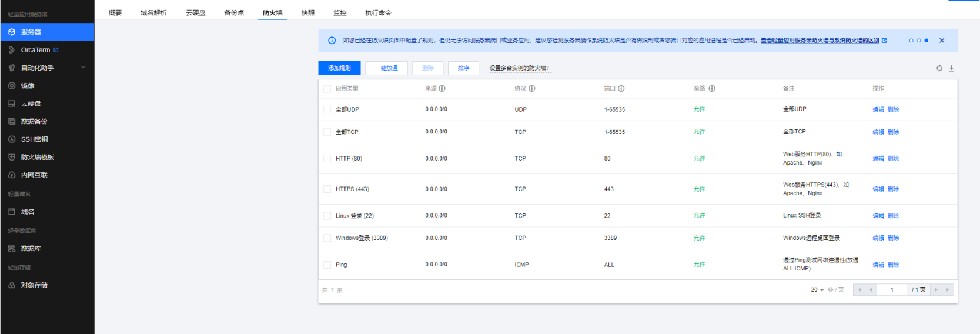Switch to the 概要 tab
This screenshot has width=980, height=334.
tap(115, 12)
